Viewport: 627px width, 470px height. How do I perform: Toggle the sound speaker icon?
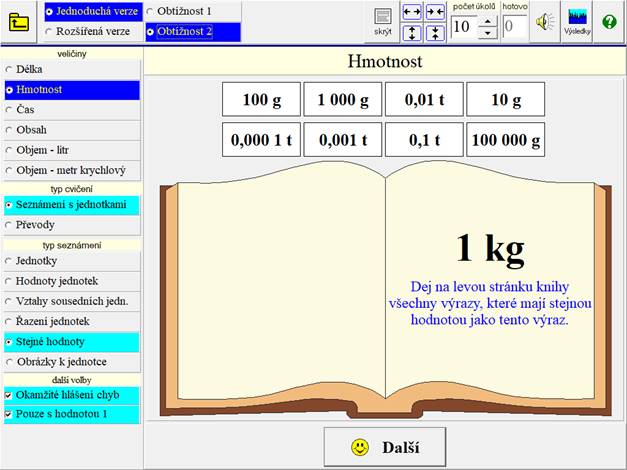coord(545,22)
